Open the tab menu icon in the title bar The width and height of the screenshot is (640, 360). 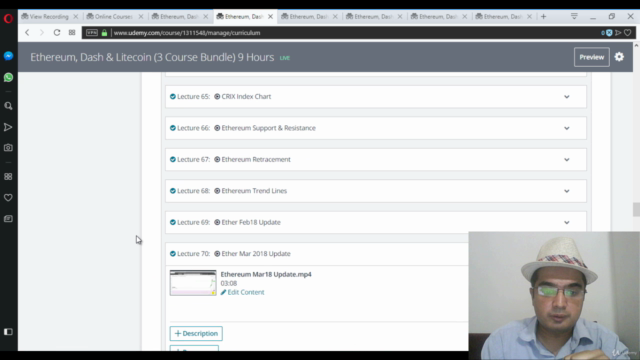[574, 16]
